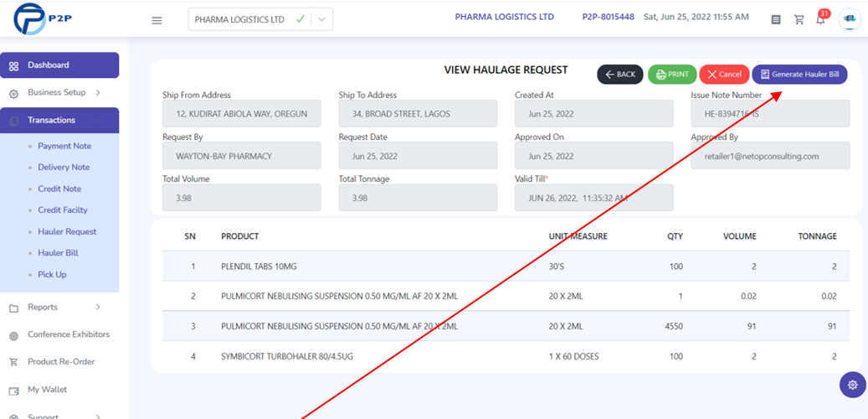Click the TONNAGE column header

pos(817,236)
